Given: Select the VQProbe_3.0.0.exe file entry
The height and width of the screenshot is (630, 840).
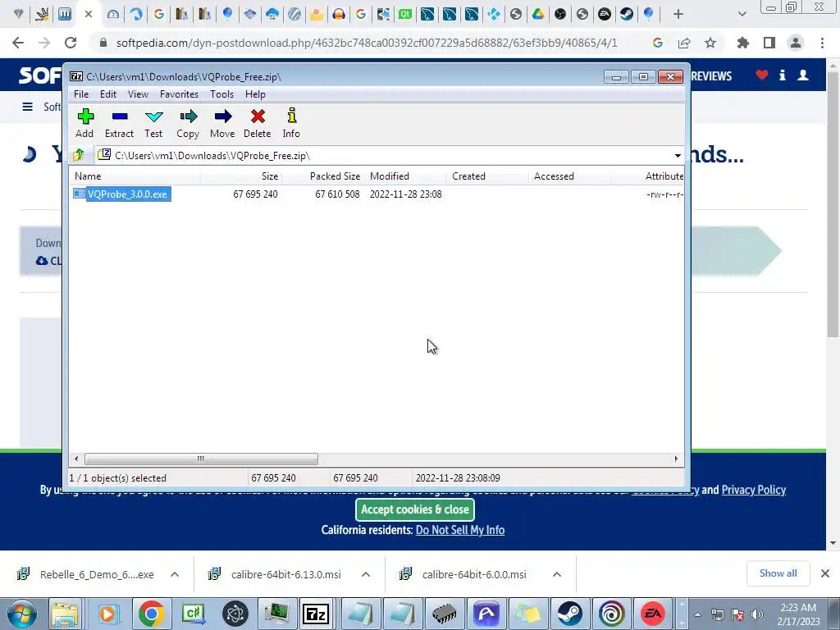Looking at the screenshot, I should [x=122, y=194].
